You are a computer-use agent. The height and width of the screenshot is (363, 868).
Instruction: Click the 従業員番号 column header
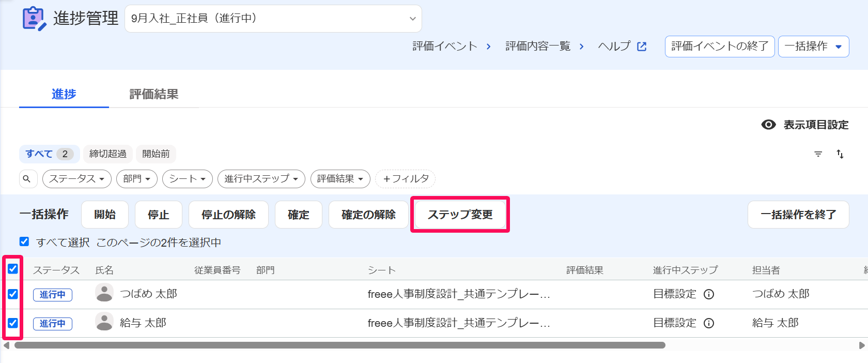click(x=218, y=270)
